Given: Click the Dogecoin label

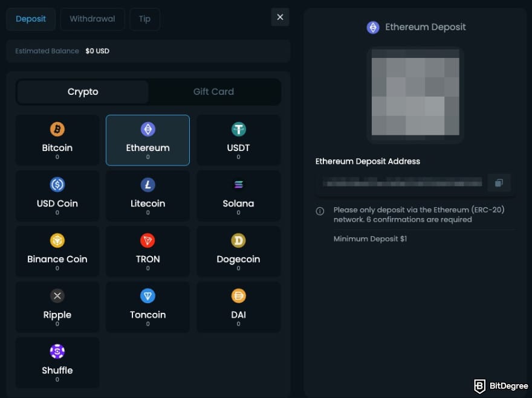Looking at the screenshot, I should tap(239, 259).
